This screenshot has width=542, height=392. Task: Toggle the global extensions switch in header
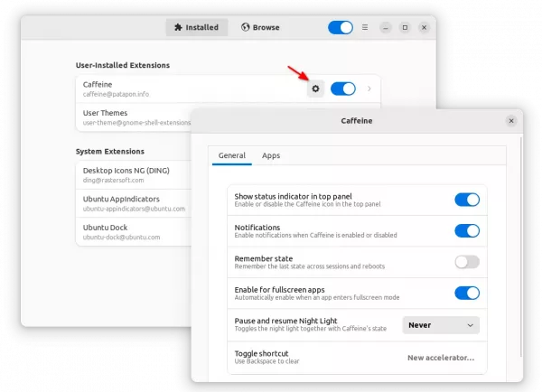(341, 27)
